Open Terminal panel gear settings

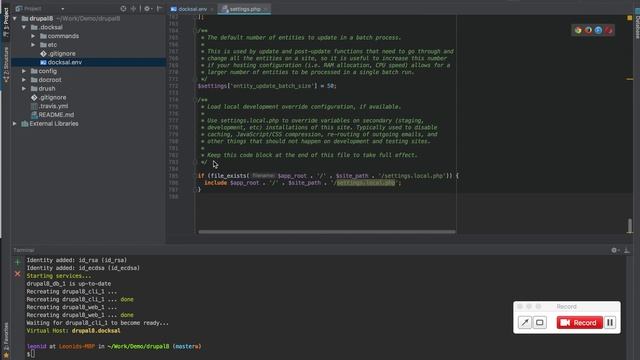pyautogui.click(x=615, y=250)
